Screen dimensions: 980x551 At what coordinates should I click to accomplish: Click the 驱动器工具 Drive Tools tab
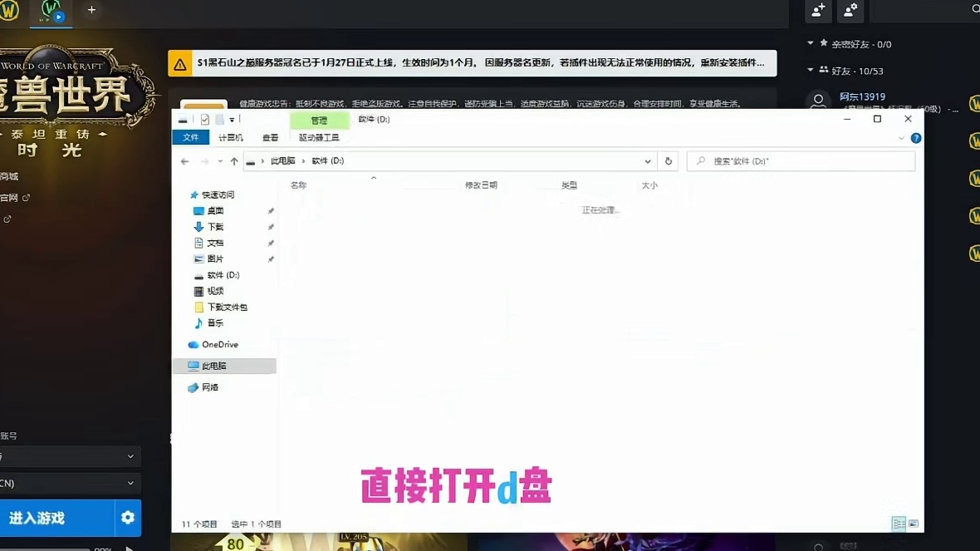(x=320, y=137)
